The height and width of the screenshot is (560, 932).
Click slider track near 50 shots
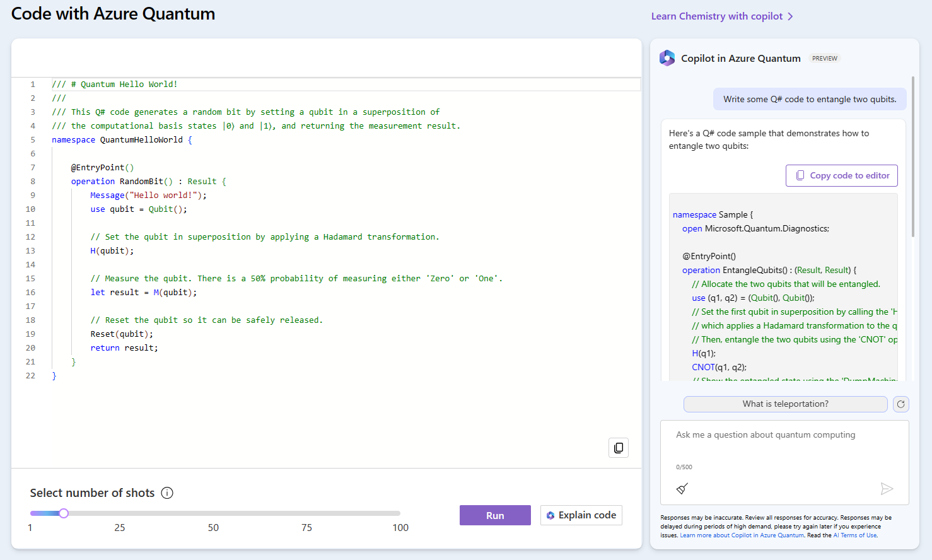(x=214, y=513)
